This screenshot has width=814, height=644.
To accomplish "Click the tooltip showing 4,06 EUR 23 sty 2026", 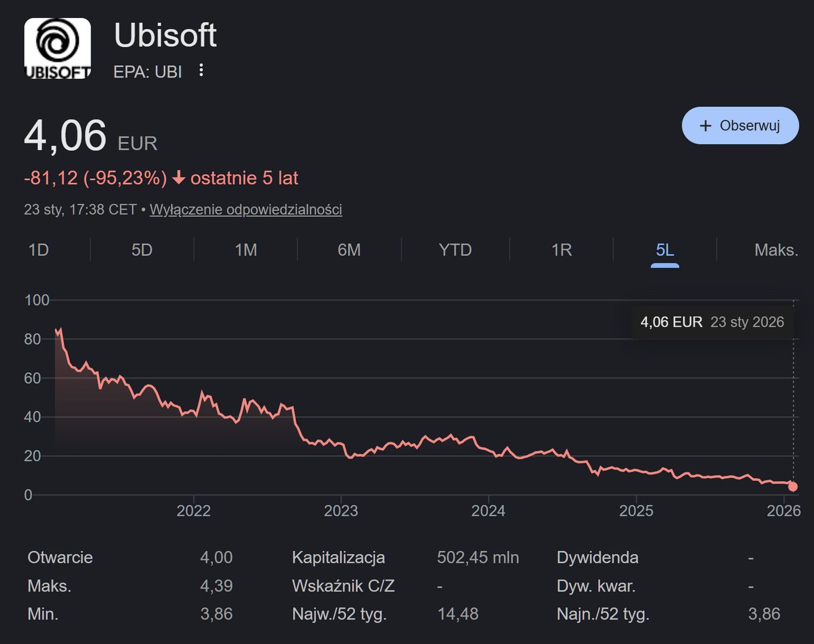I will click(711, 322).
